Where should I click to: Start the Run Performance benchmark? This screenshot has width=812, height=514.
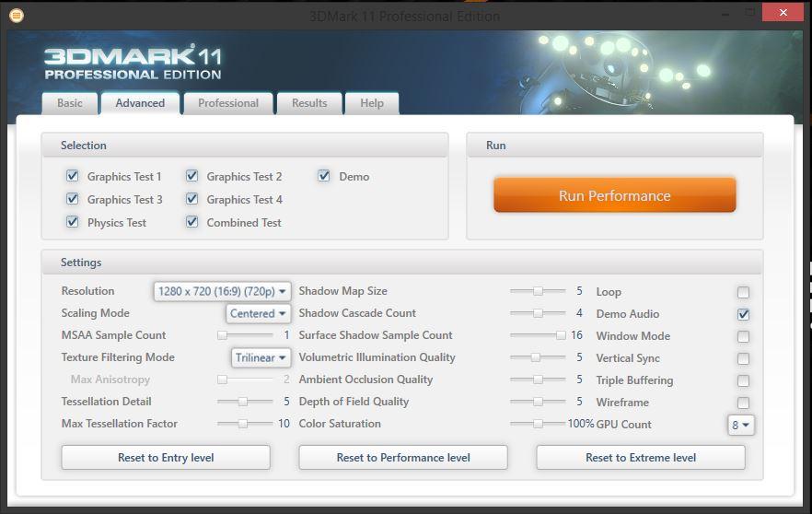pyautogui.click(x=615, y=195)
